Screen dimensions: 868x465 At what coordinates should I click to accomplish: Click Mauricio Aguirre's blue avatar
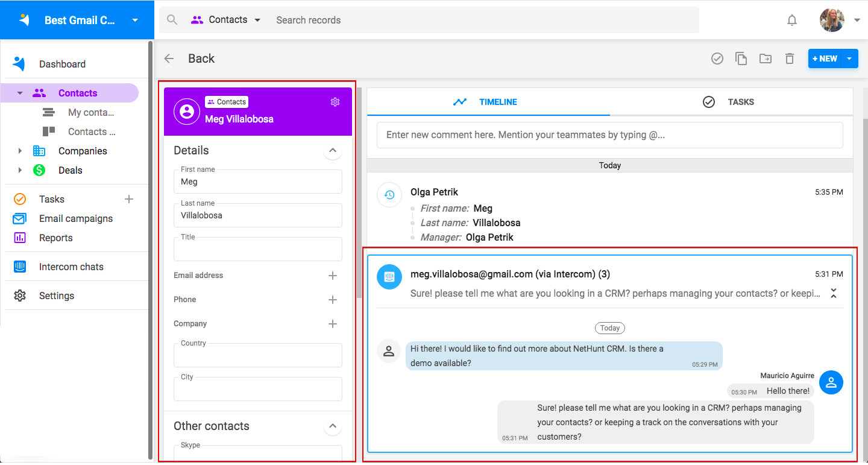pos(831,382)
